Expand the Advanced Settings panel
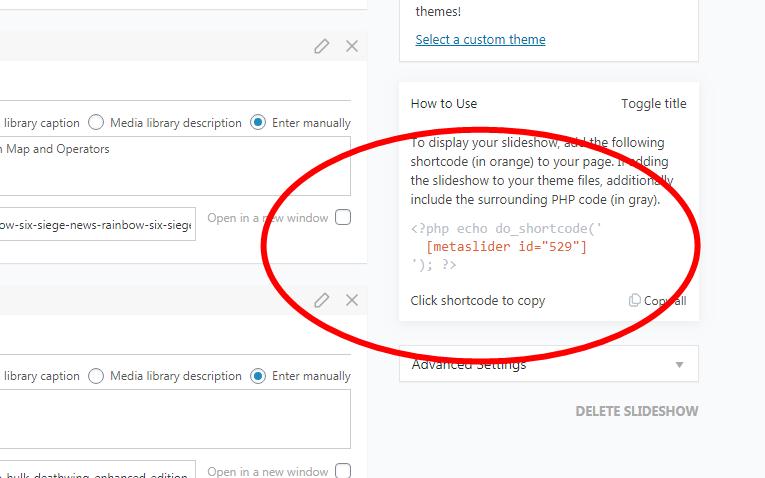The image size is (765, 478). tap(548, 365)
